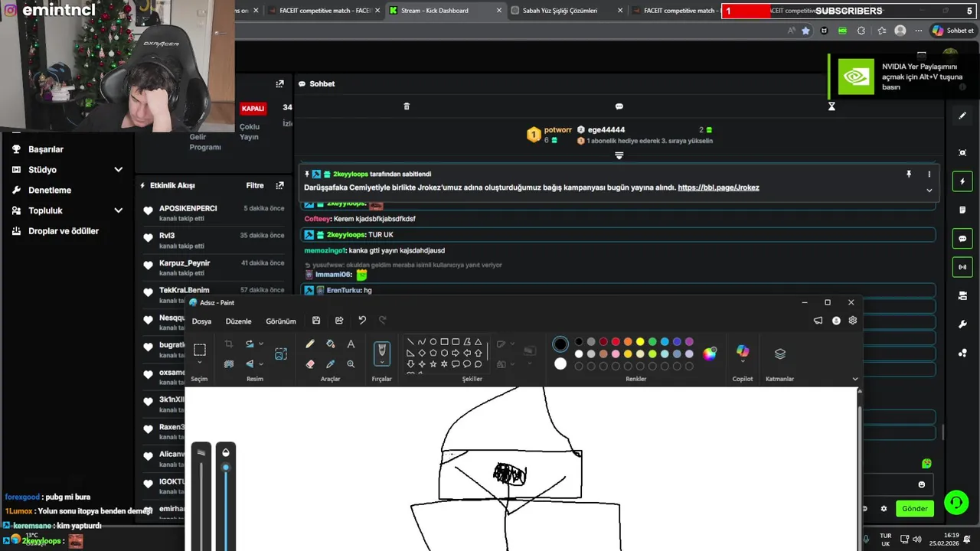Select the five-point star shape in Paint
980x551 pixels.
tap(433, 364)
